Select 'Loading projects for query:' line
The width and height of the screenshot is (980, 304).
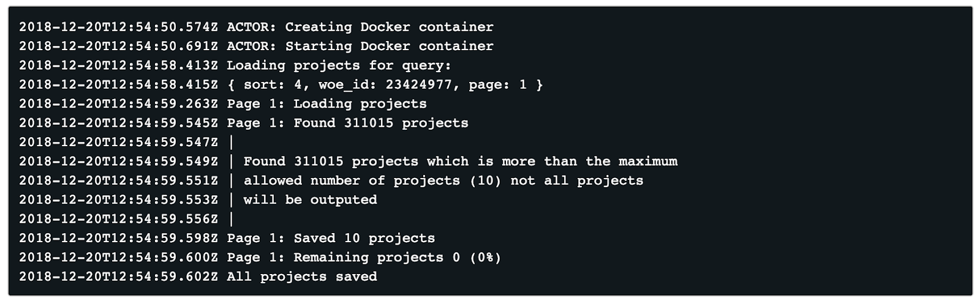(x=235, y=65)
